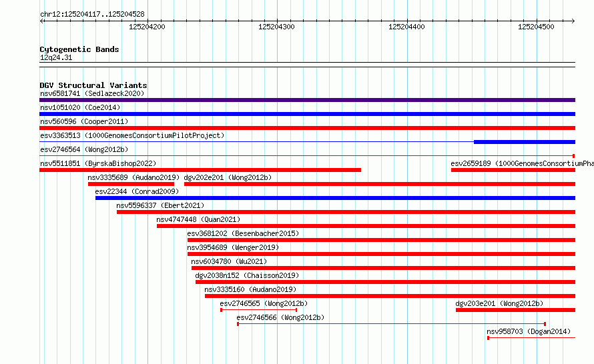Click the left arrow of the ruler

coord(42,21)
